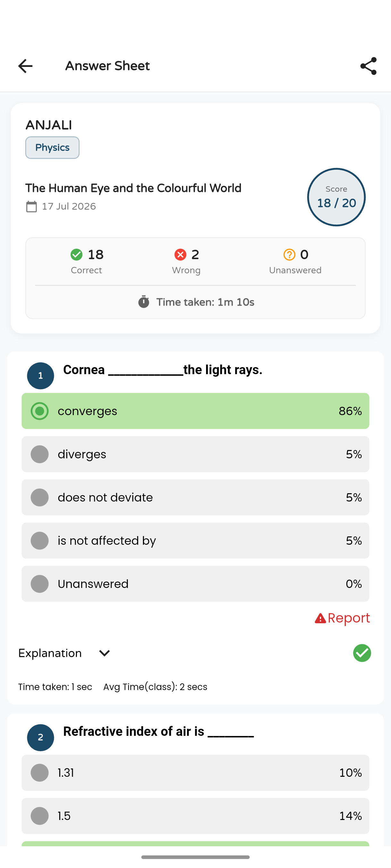Select the 'is not affected by' option
This screenshot has width=391, height=868.
coord(195,541)
